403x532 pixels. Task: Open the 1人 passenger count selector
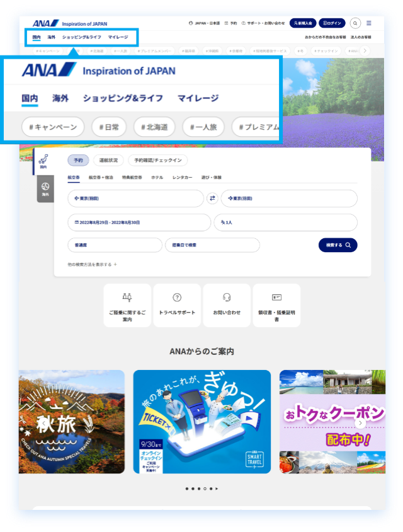[x=285, y=223]
